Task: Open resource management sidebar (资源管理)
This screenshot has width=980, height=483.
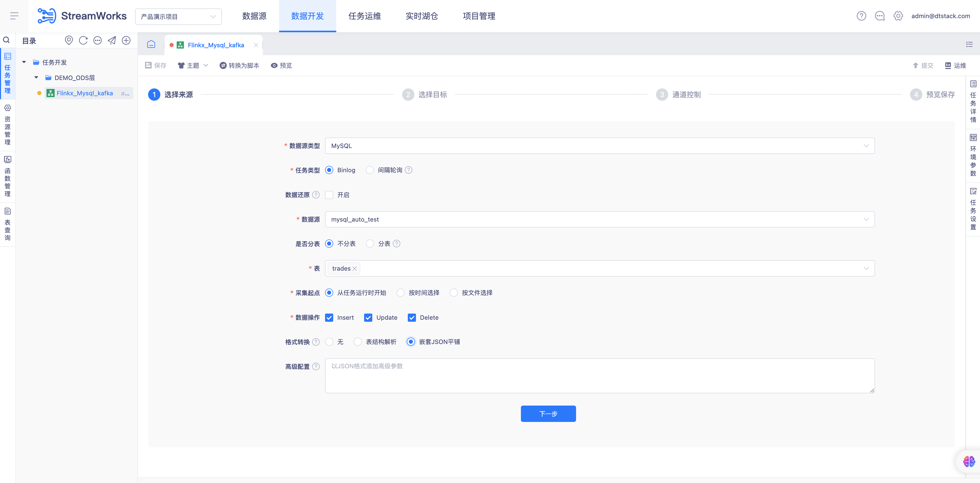Action: point(7,125)
